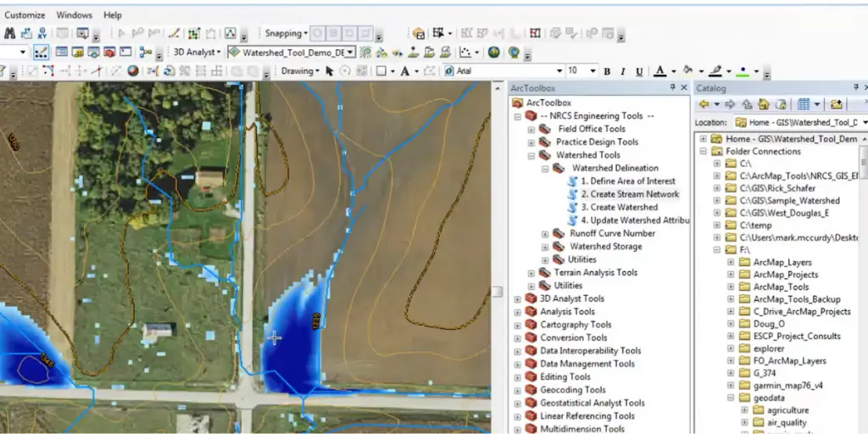
Task: Select the black arrow Select Elements tool
Action: click(330, 71)
